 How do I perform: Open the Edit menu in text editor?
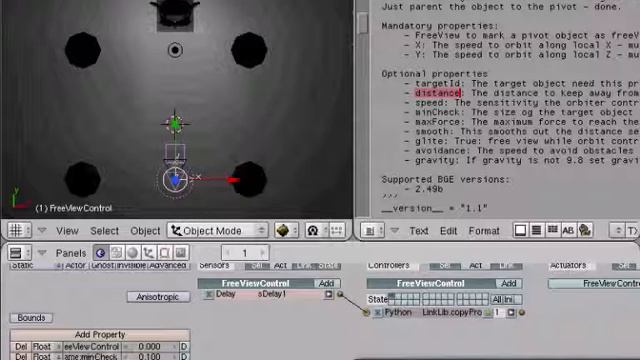[448, 231]
